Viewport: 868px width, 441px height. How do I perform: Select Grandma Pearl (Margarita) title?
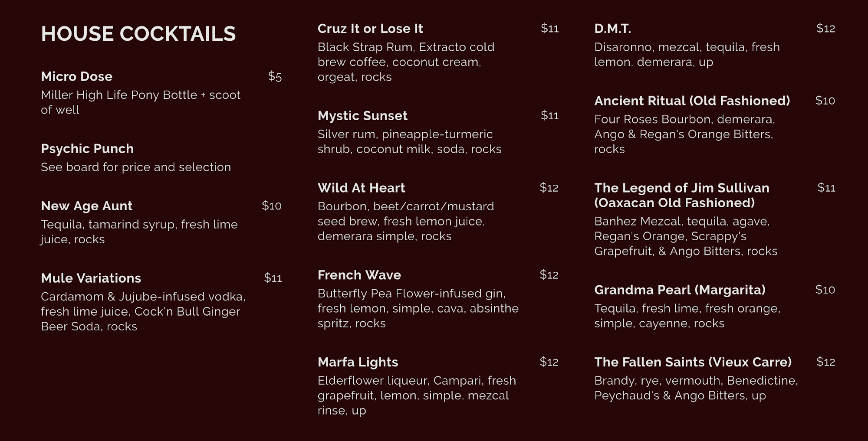pyautogui.click(x=680, y=290)
